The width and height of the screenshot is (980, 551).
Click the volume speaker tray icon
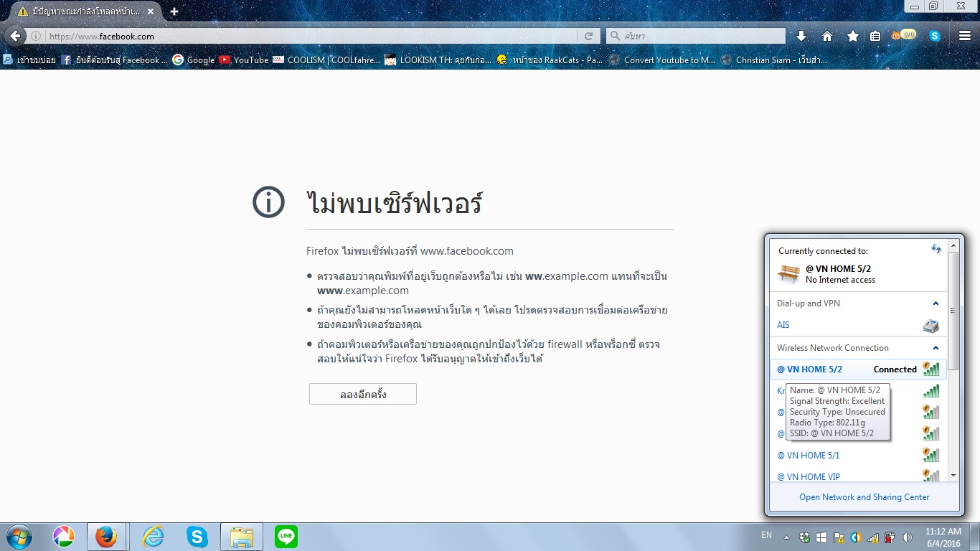[x=907, y=537]
